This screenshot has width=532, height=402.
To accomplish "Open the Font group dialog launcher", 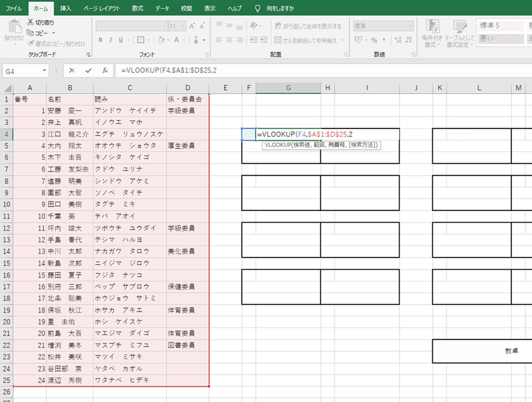I will [x=206, y=55].
